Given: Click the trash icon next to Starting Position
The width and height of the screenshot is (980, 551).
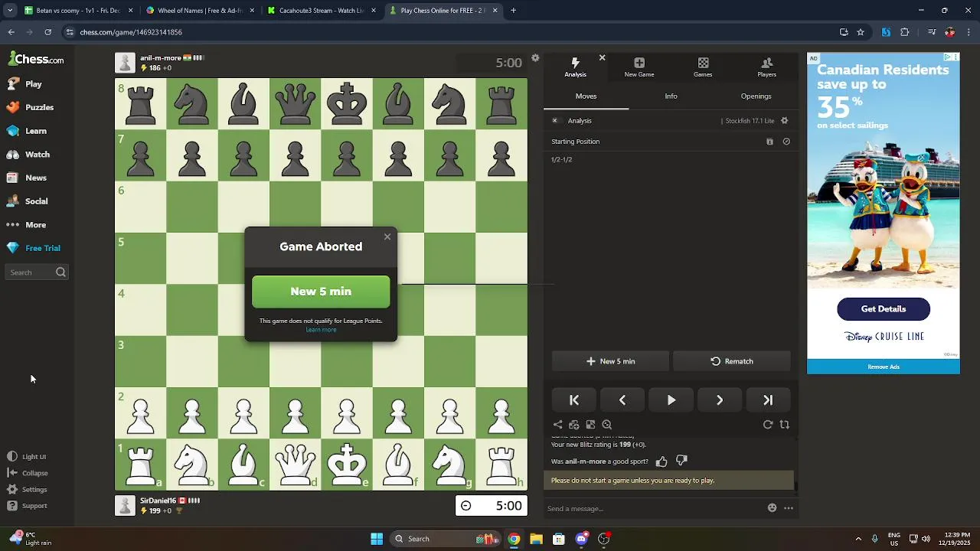Looking at the screenshot, I should 770,142.
